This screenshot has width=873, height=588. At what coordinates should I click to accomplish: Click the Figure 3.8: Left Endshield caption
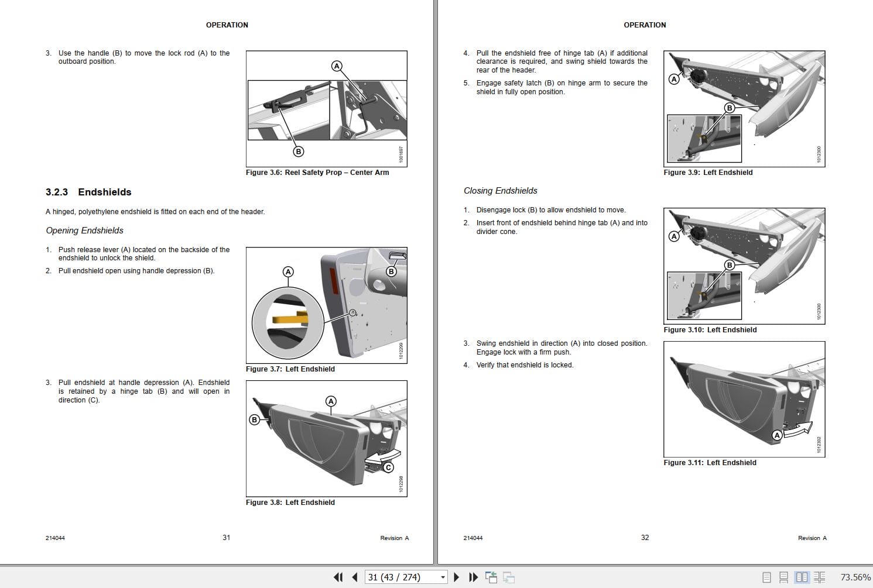(x=290, y=503)
